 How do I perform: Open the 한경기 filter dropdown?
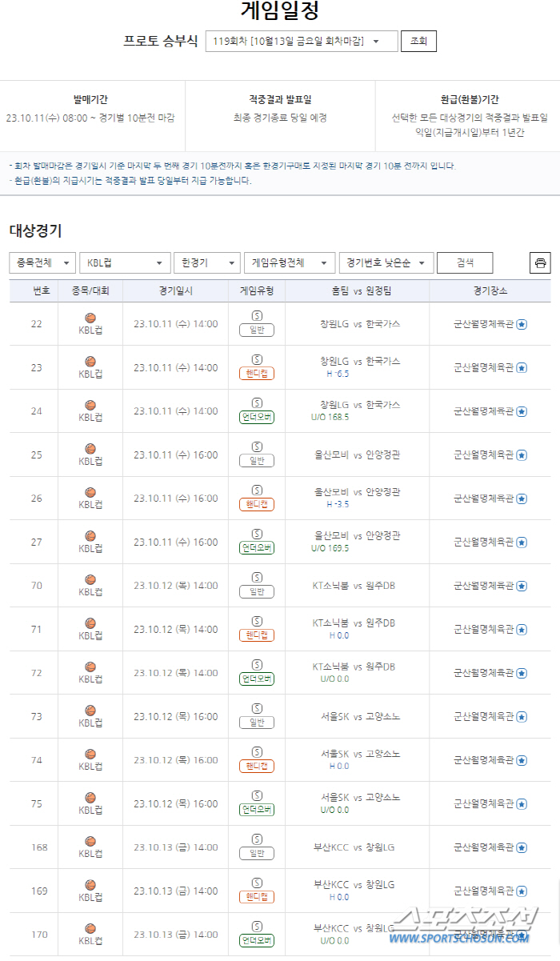207,262
